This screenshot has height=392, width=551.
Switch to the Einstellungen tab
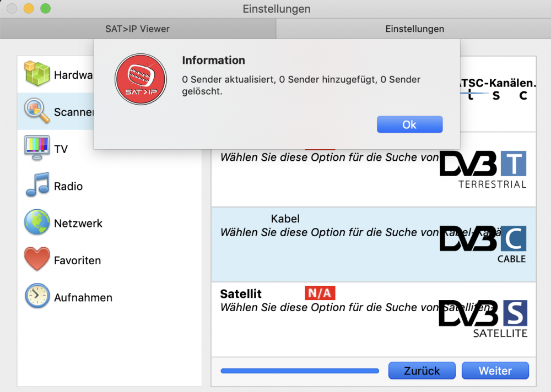pyautogui.click(x=414, y=29)
